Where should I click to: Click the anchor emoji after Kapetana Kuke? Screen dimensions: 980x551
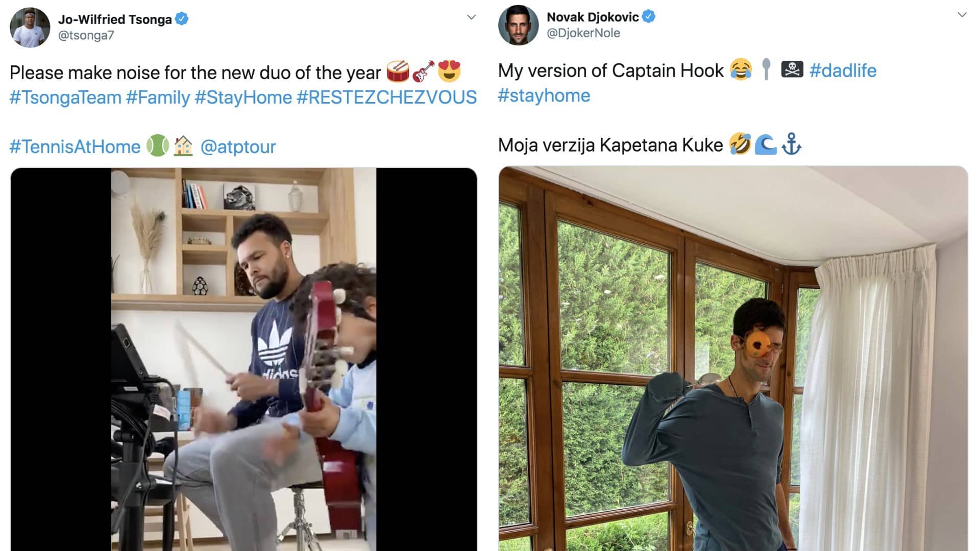[791, 144]
